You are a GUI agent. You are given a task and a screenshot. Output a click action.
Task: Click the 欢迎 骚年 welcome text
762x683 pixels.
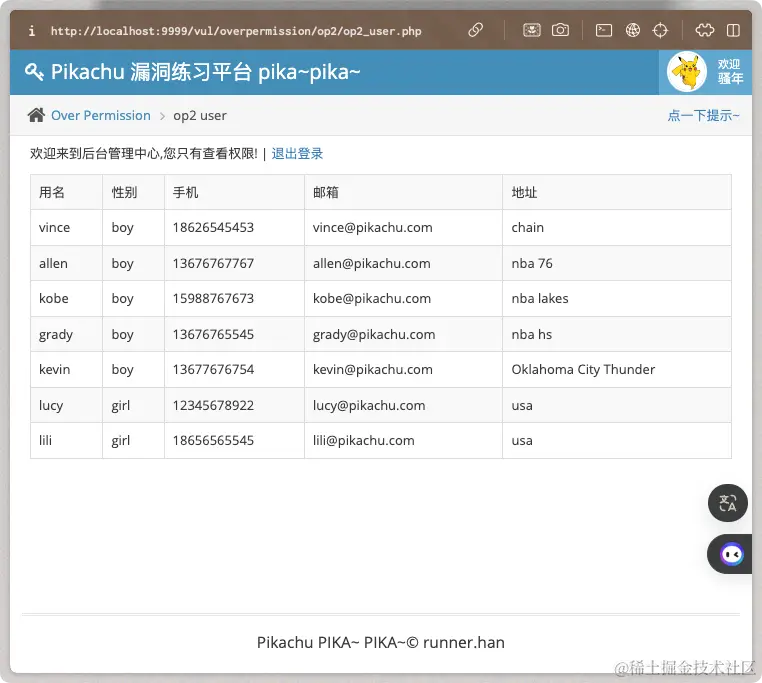click(x=730, y=71)
